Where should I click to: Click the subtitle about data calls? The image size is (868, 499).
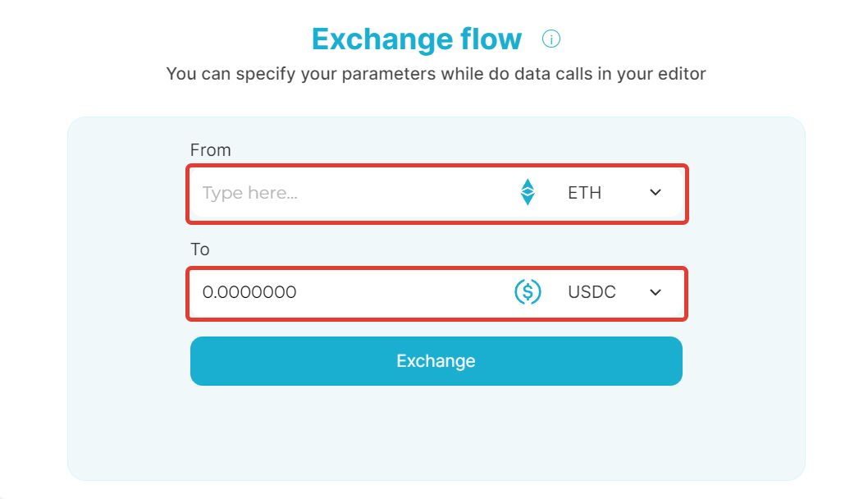point(436,74)
